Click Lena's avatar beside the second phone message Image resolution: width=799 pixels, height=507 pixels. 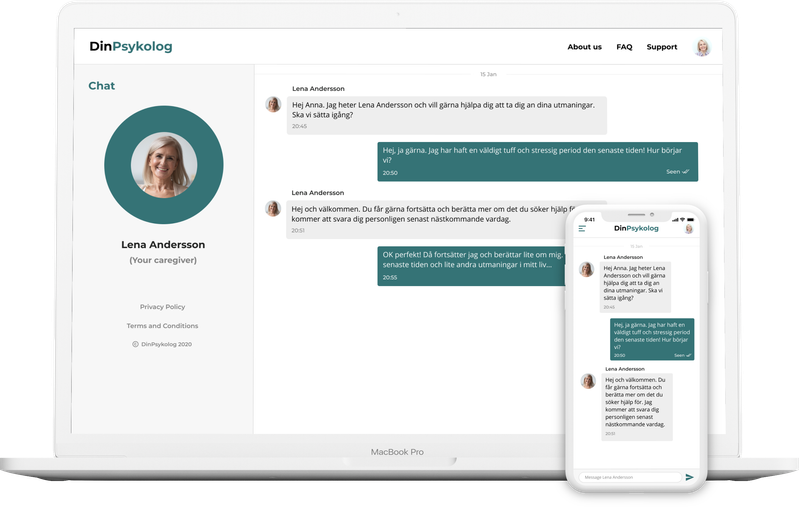click(x=587, y=380)
